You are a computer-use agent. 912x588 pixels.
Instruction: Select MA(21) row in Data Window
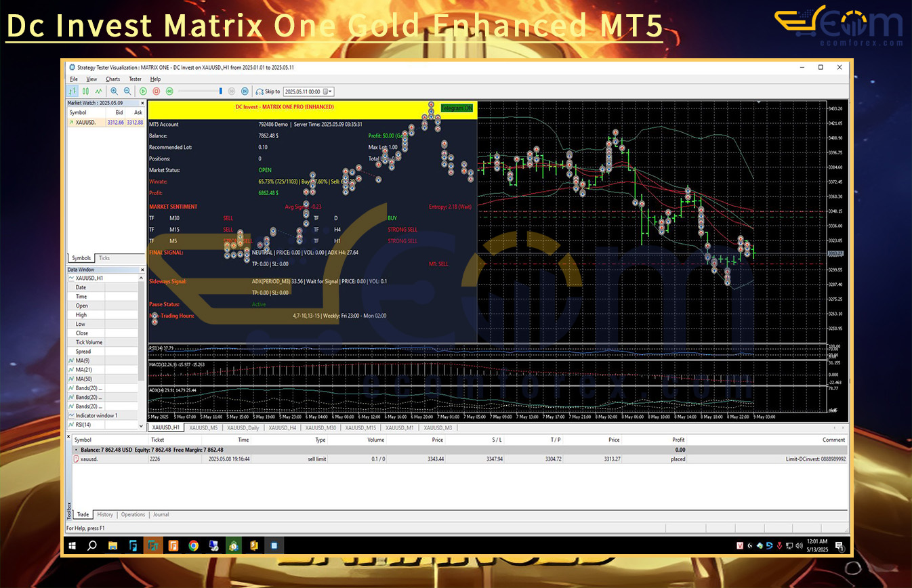(x=102, y=370)
